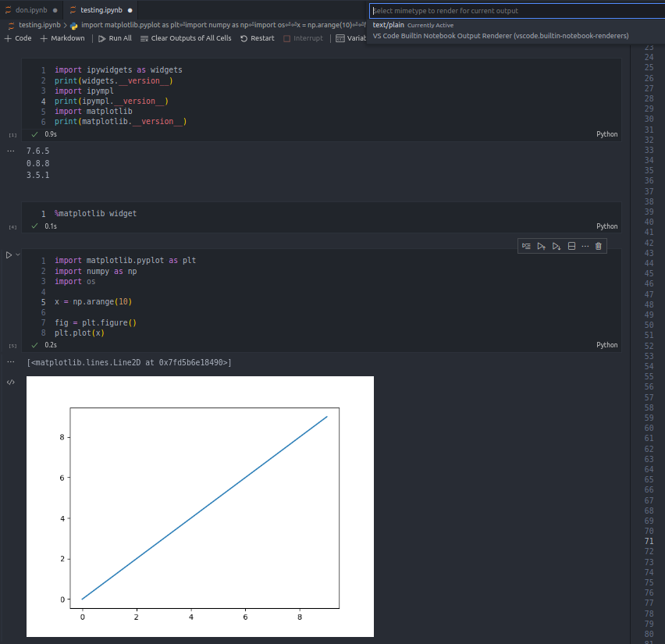The width and height of the screenshot is (665, 644).
Task: Click execution count [5] label
Action: tap(12, 346)
